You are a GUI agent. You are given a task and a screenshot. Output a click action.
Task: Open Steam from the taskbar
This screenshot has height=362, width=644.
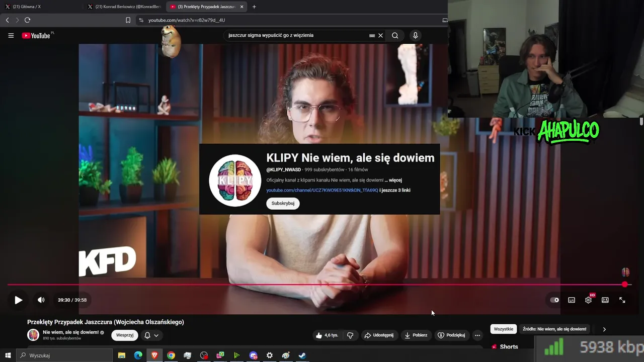click(x=302, y=355)
